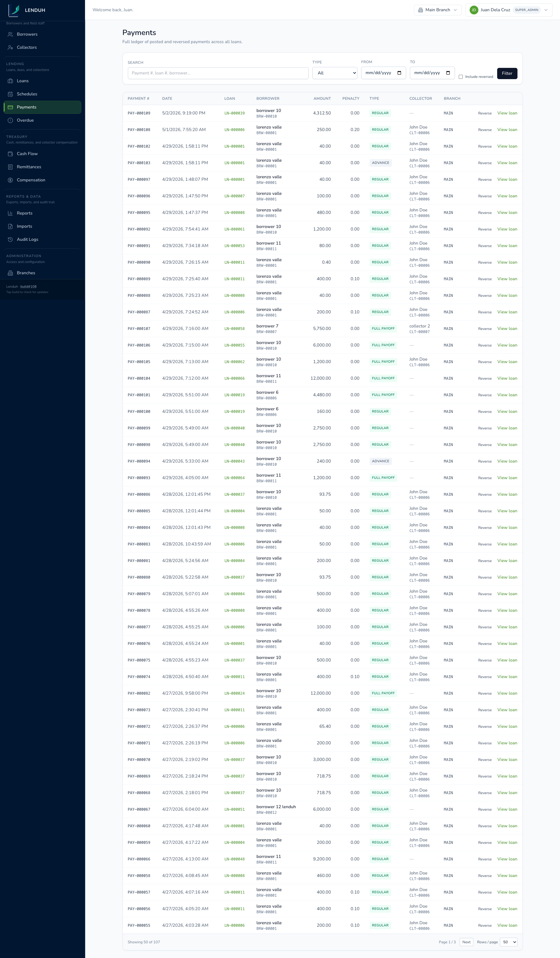Click the payment search input field
This screenshot has height=958, width=560.
point(218,73)
